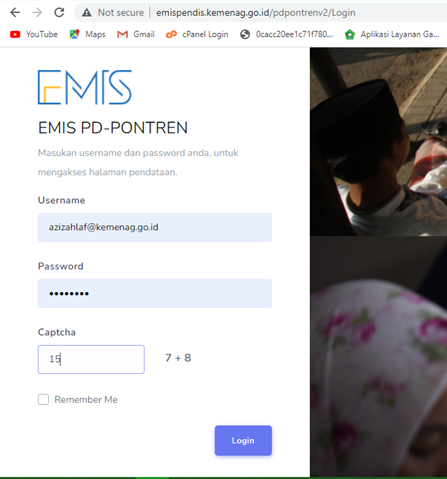Image resolution: width=447 pixels, height=479 pixels.
Task: Open the cPanel Login bookmark
Action: pyautogui.click(x=197, y=34)
